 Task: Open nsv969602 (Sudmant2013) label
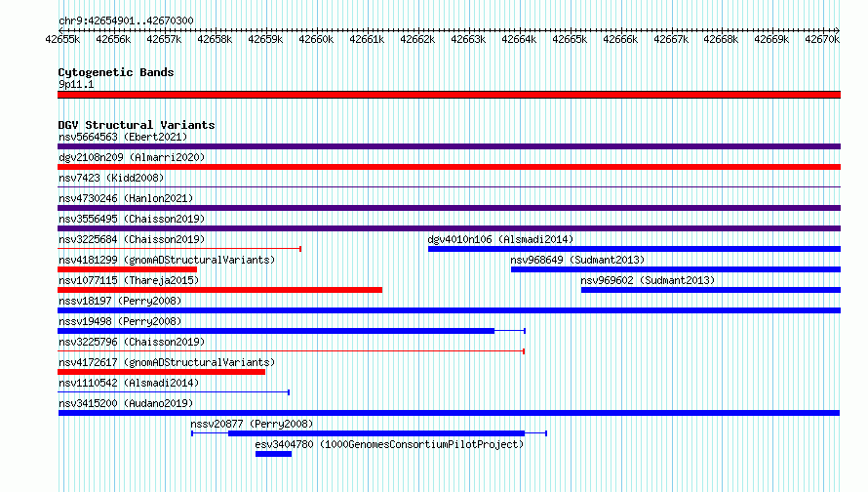point(648,280)
